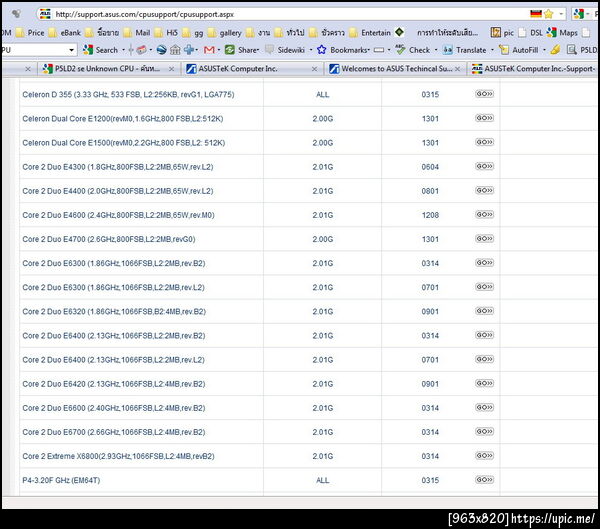Click GO button for Core 2 Duo E6700
This screenshot has height=529, width=600.
[x=484, y=431]
